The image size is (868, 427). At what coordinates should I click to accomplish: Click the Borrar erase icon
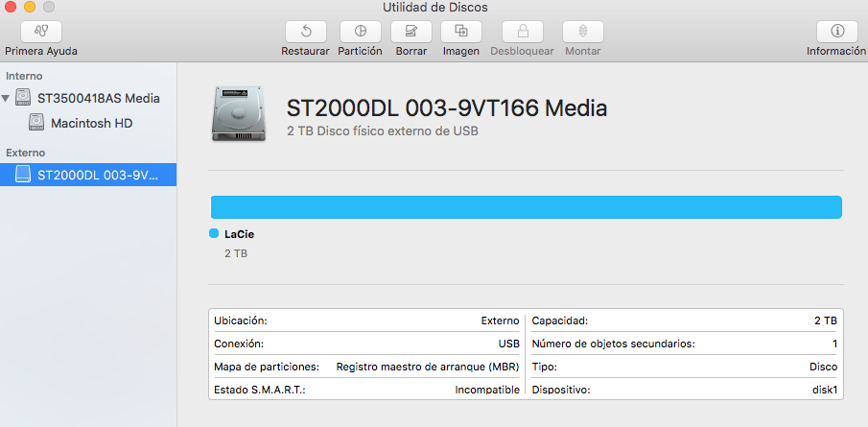click(x=411, y=32)
